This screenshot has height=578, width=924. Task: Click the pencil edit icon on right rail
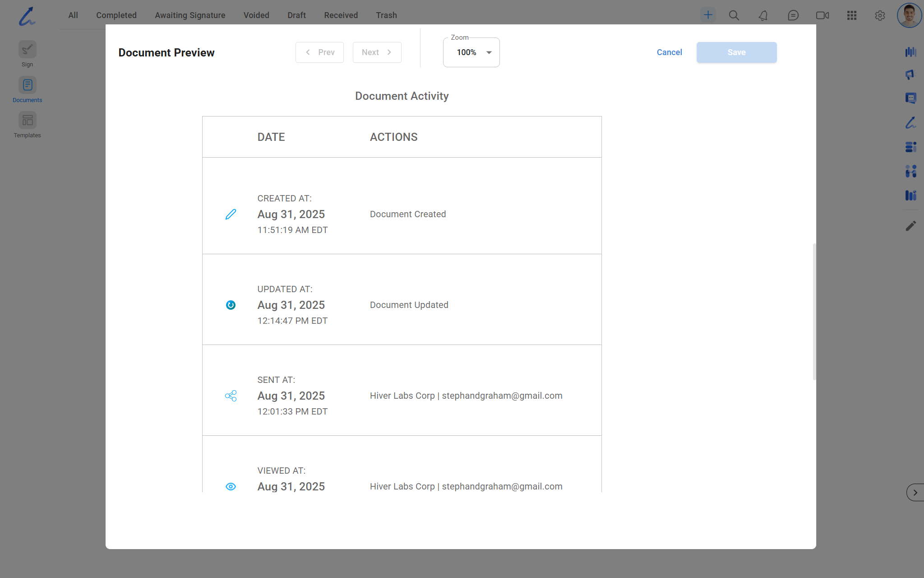tap(910, 226)
